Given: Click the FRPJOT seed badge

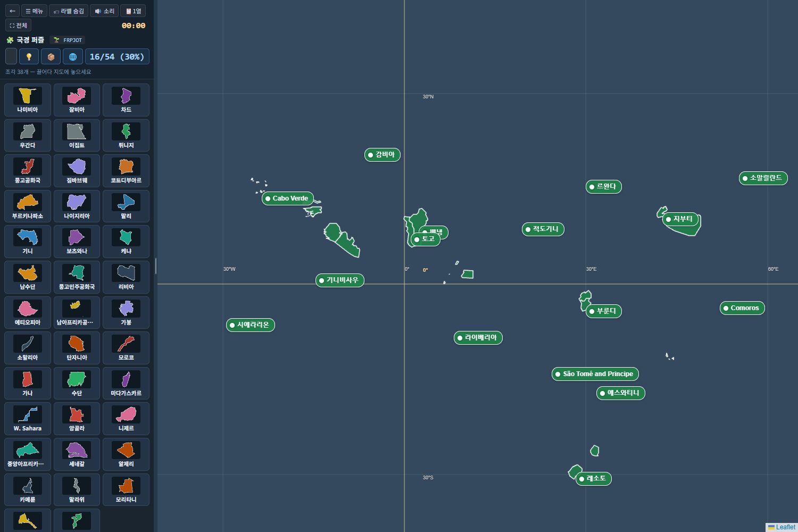Looking at the screenshot, I should pos(68,40).
